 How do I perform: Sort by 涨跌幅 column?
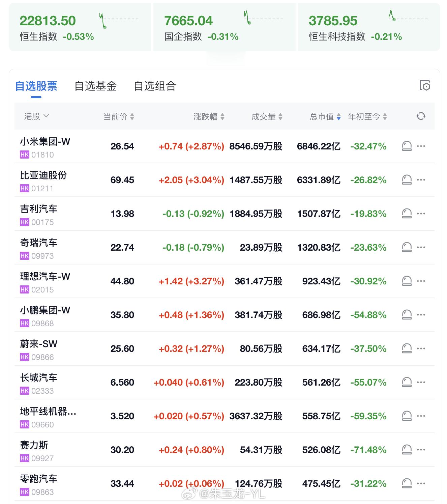(x=209, y=116)
